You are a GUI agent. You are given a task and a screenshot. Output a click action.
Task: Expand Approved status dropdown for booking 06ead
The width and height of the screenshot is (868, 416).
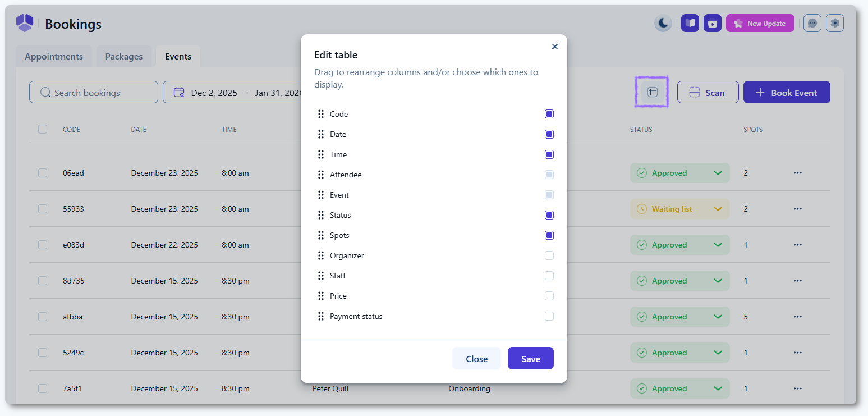click(717, 173)
